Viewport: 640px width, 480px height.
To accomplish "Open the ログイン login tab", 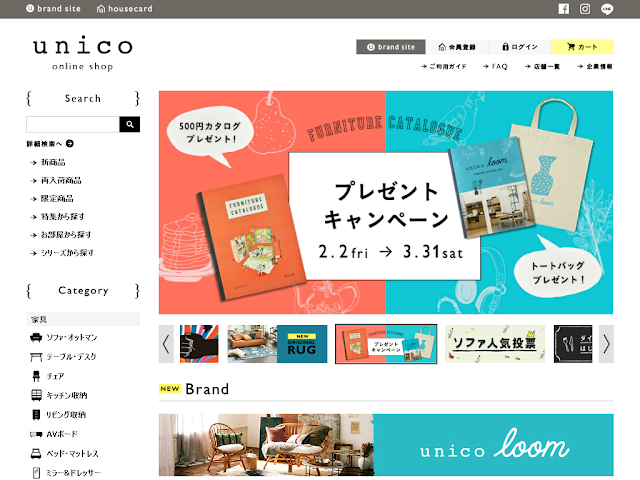I will [x=520, y=47].
